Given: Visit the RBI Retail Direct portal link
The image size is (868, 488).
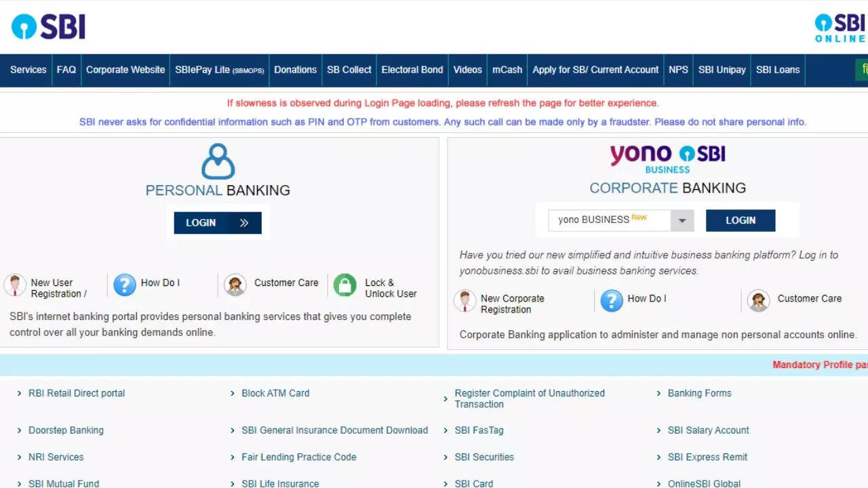Looking at the screenshot, I should 77,393.
